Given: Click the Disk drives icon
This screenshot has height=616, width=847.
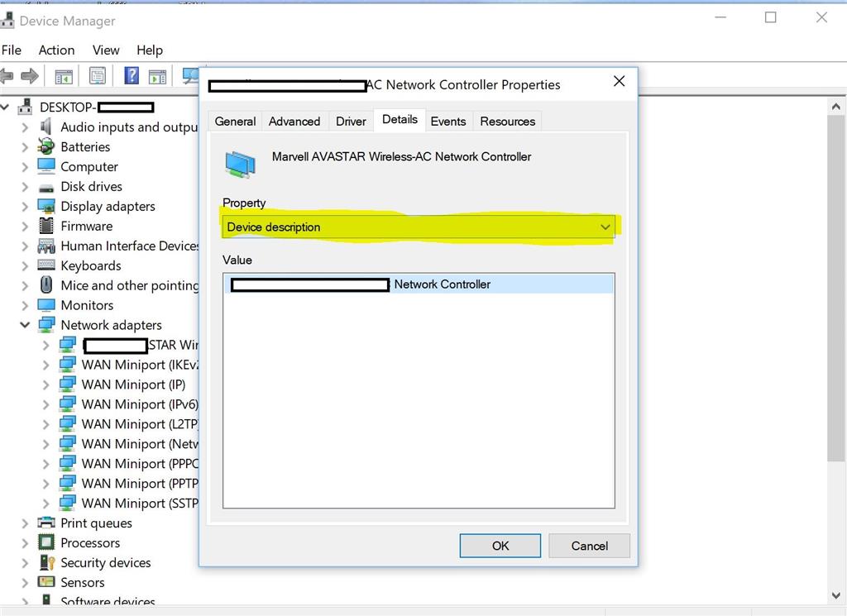Looking at the screenshot, I should point(46,188).
